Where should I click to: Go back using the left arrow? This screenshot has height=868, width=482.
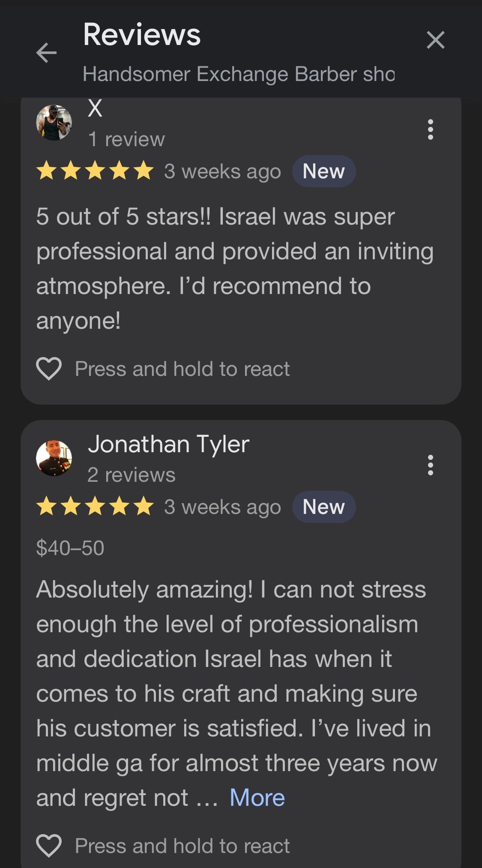pos(46,53)
